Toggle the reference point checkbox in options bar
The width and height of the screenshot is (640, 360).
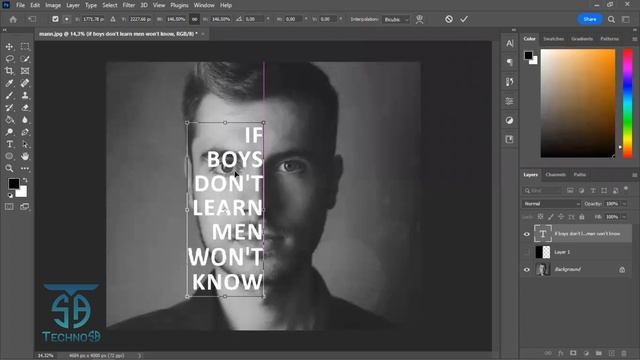coord(55,19)
